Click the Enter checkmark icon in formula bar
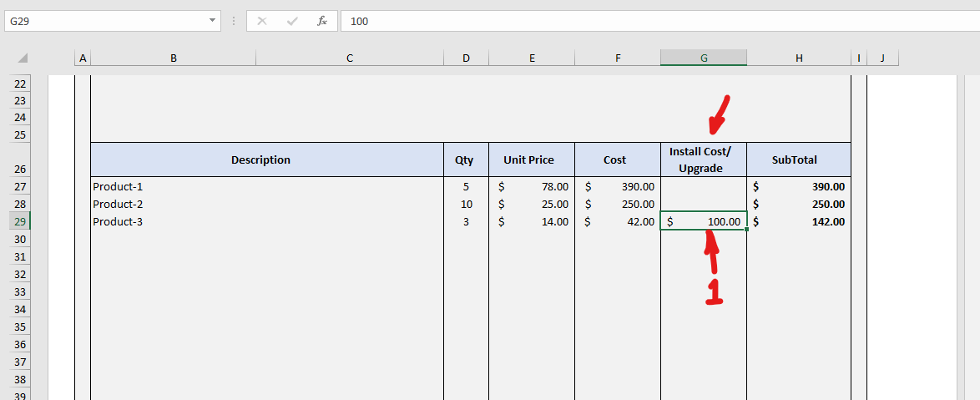980x400 pixels. 292,21
